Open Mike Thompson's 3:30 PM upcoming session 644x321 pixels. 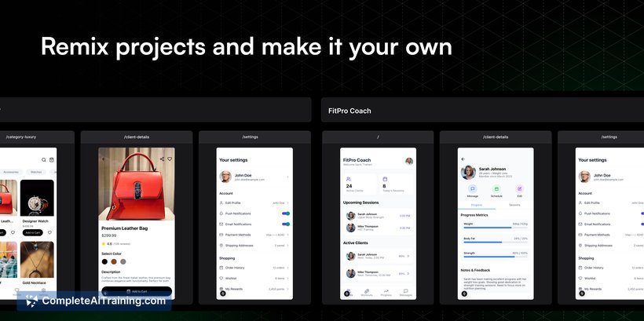click(378, 228)
